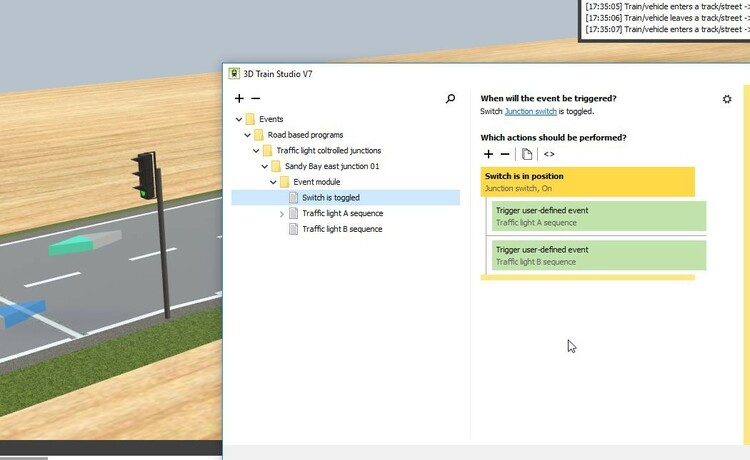The height and width of the screenshot is (460, 750).
Task: Collapse the Events root folder
Action: pyautogui.click(x=239, y=119)
